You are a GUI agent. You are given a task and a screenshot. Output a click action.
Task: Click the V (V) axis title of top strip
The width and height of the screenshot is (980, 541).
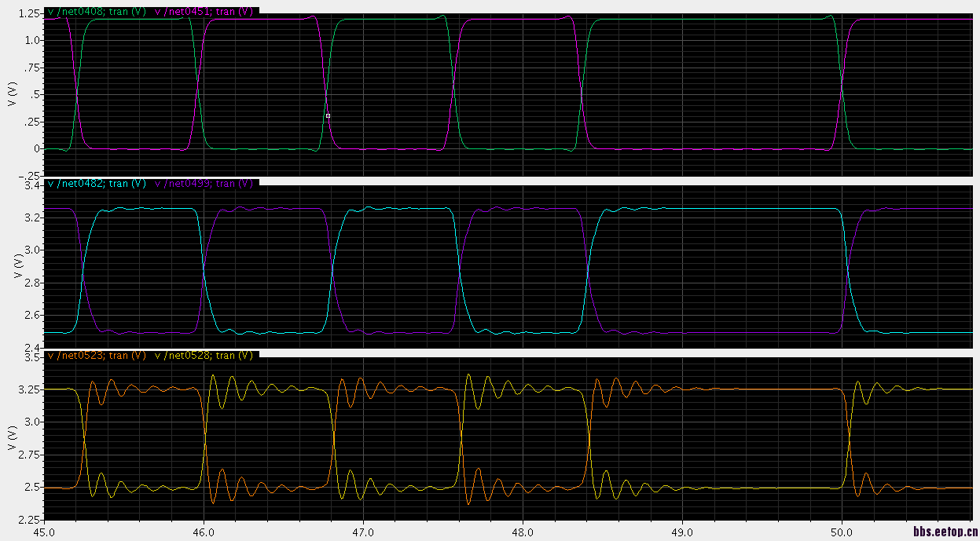pyautogui.click(x=11, y=94)
